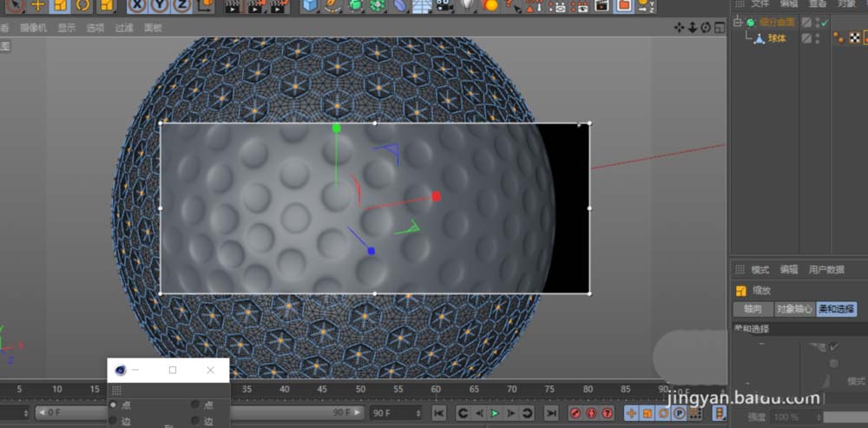Screen dimensions: 868x428
Task: Click the 轴向 tab button
Action: pos(753,309)
